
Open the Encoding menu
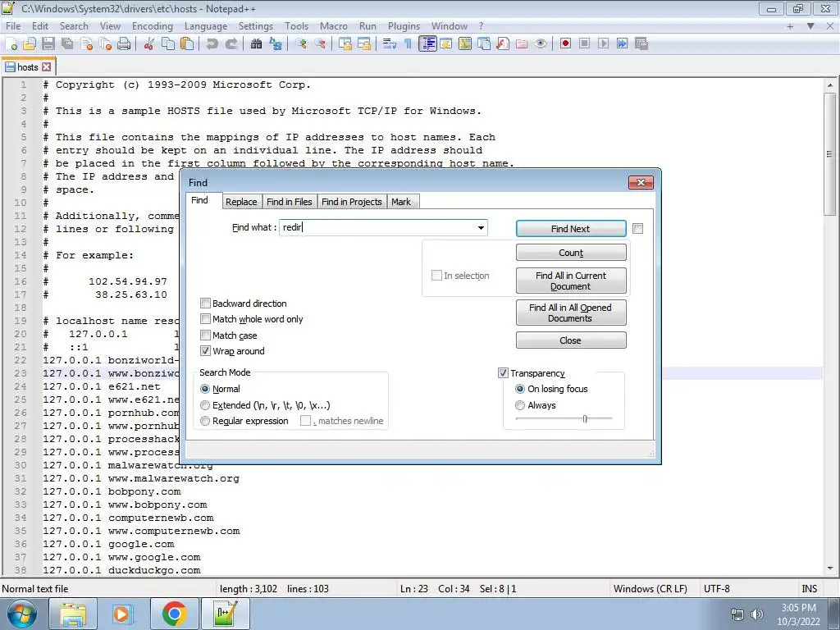152,25
